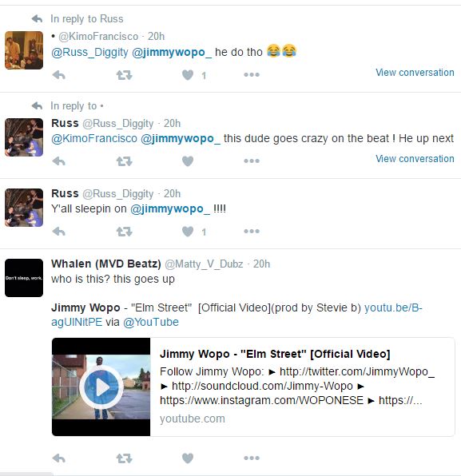
Task: Open the @YouTube mention in Whalen's tweet
Action: click(151, 322)
